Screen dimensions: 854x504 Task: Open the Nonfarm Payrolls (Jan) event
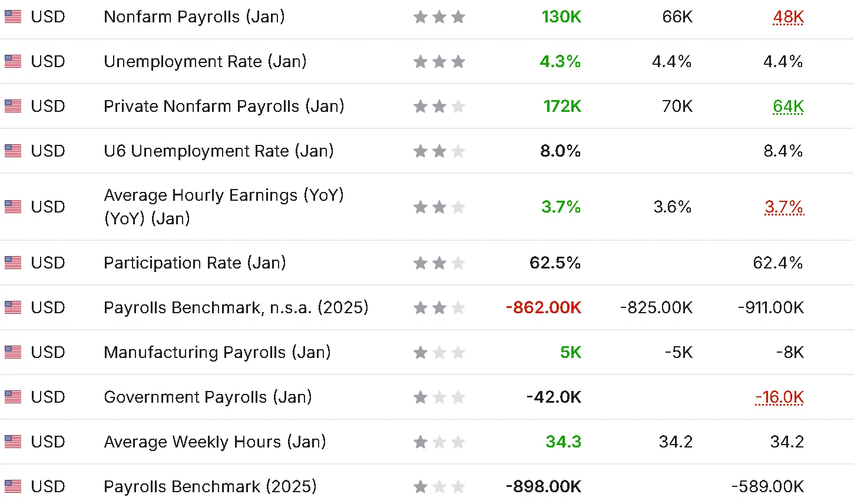point(194,16)
